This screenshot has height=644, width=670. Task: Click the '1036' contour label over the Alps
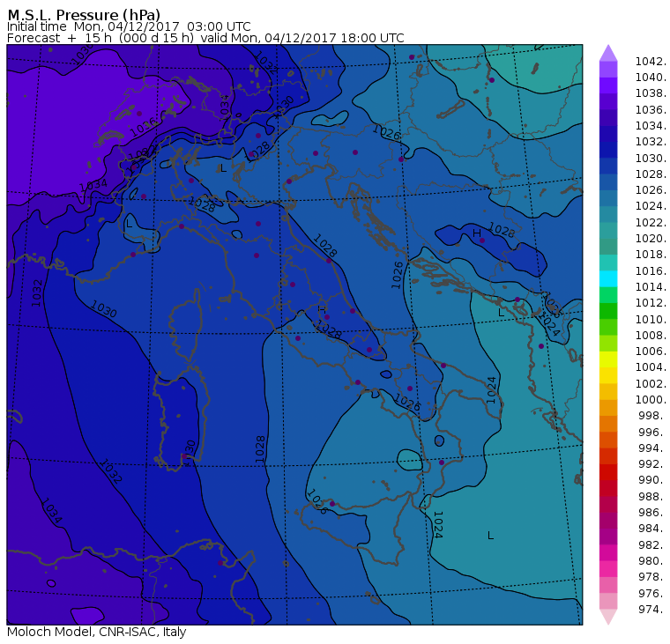click(145, 127)
